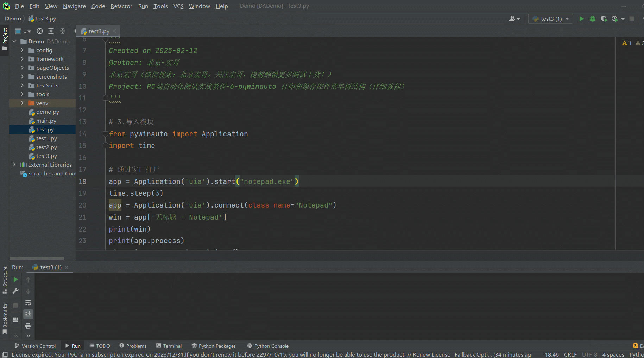The width and height of the screenshot is (644, 358).
Task: Click 4 spaces indent setting
Action: click(x=613, y=354)
